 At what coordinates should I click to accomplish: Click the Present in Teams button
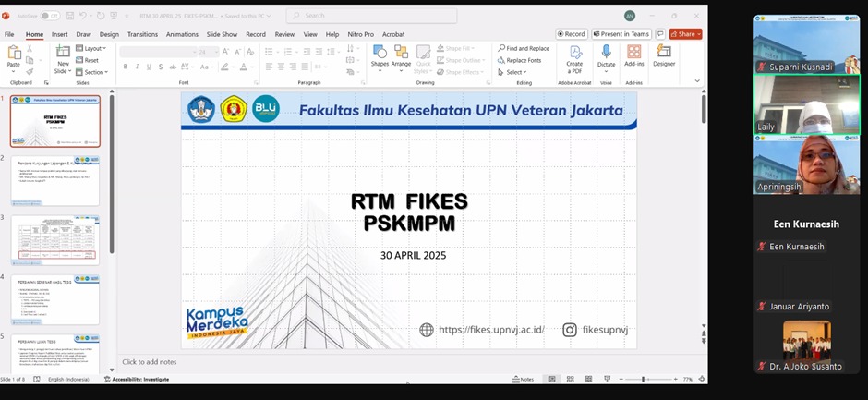pyautogui.click(x=621, y=34)
